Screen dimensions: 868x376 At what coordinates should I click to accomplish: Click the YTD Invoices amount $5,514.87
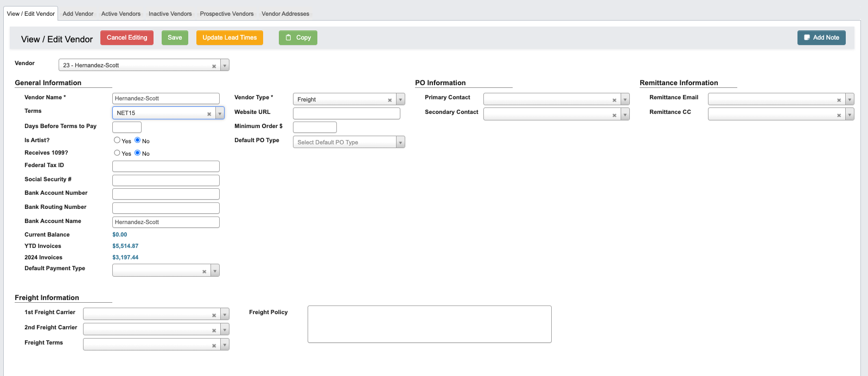pyautogui.click(x=125, y=246)
